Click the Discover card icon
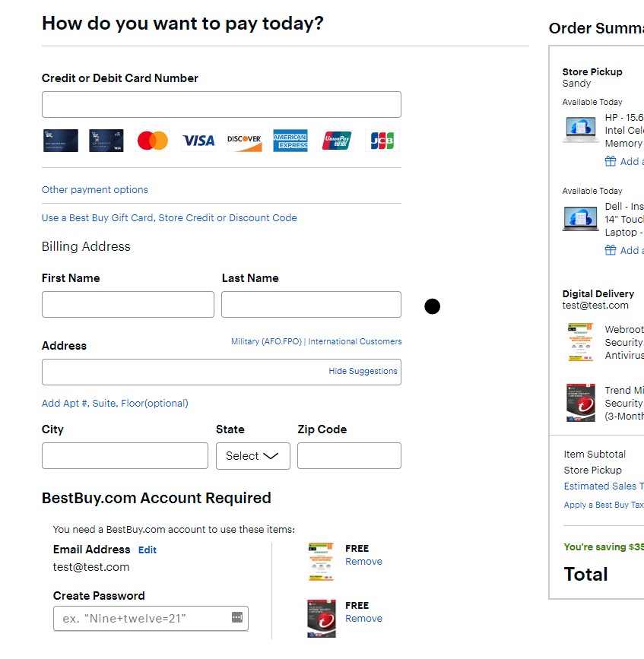The height and width of the screenshot is (659, 644). [x=244, y=141]
